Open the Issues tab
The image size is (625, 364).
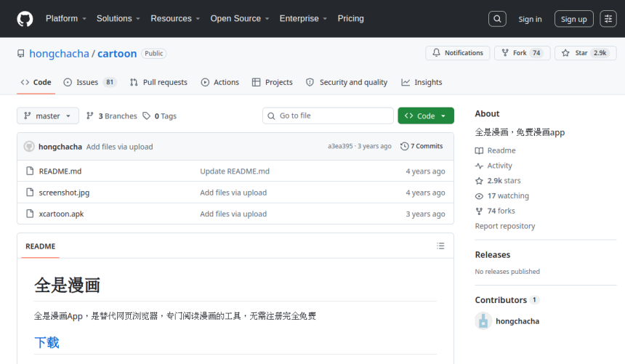pos(90,82)
